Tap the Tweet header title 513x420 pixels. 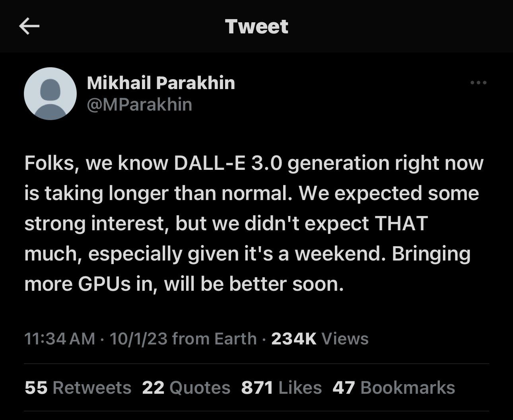coord(256,26)
